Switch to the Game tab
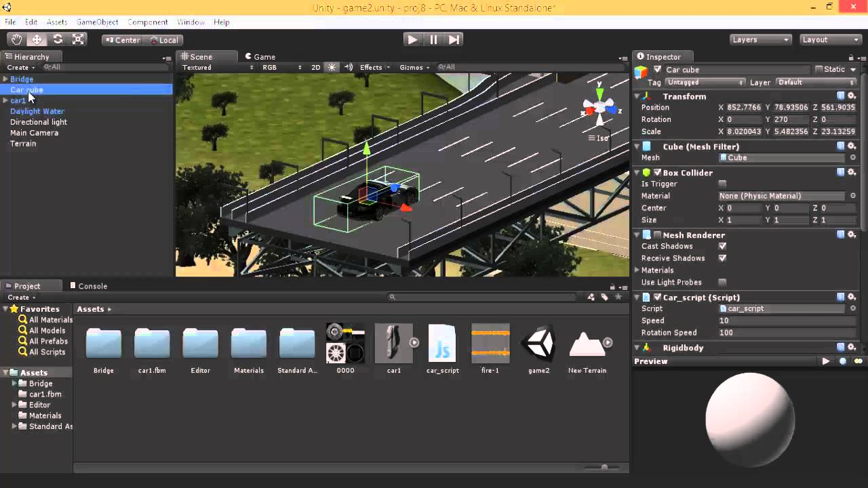The width and height of the screenshot is (868, 488). (260, 57)
